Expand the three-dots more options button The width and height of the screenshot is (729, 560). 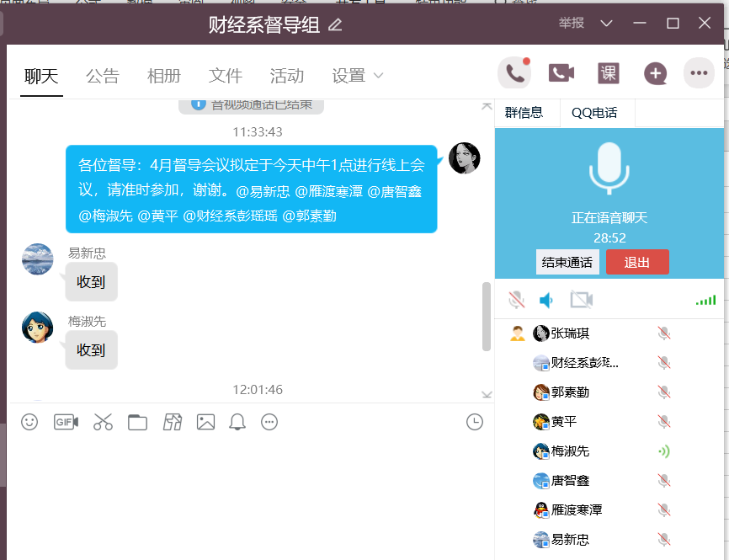[699, 73]
